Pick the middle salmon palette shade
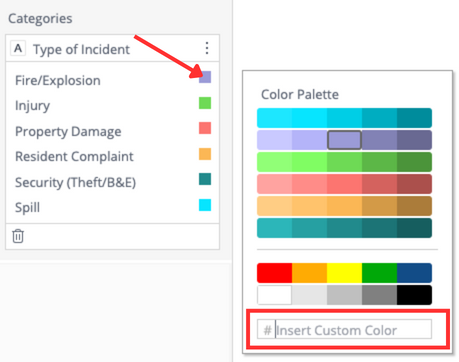Screen dimensions: 459x362 tap(344, 184)
